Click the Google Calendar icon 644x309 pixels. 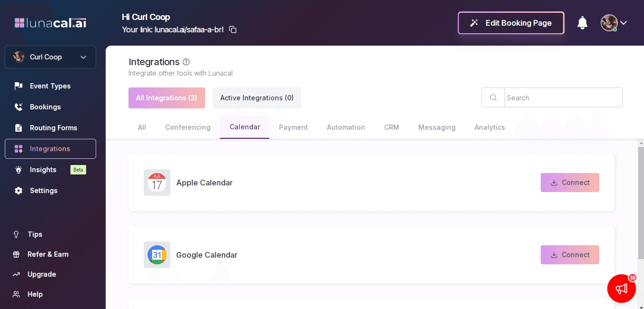[157, 255]
